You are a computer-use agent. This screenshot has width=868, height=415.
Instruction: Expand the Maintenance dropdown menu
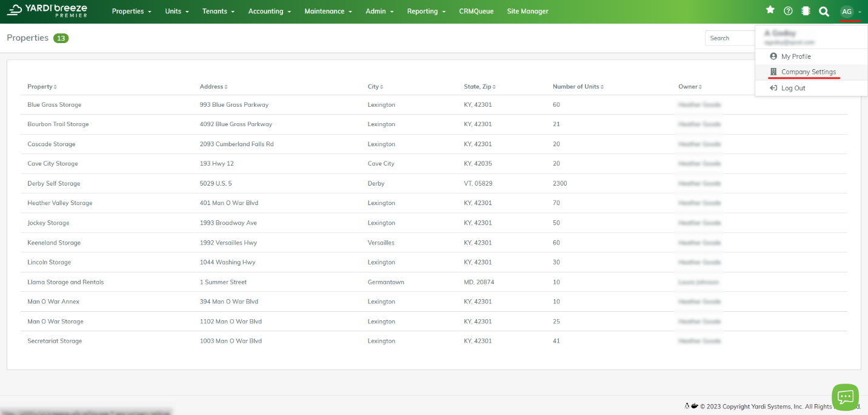(x=328, y=12)
